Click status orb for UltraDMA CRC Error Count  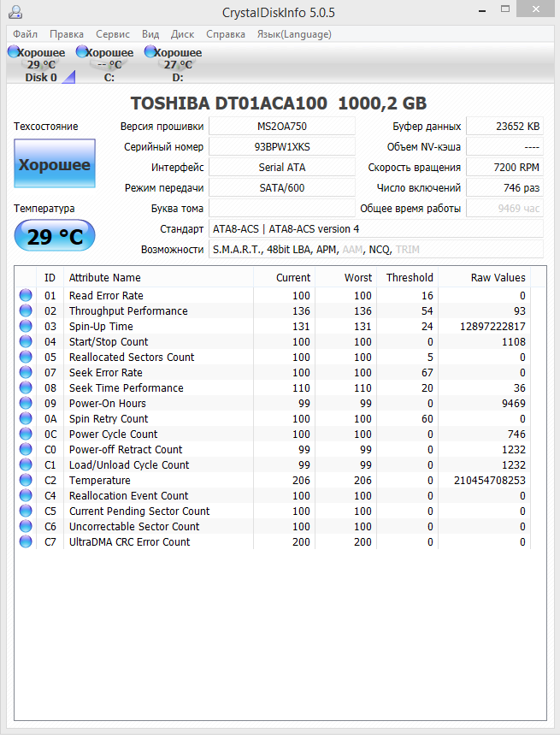26,541
